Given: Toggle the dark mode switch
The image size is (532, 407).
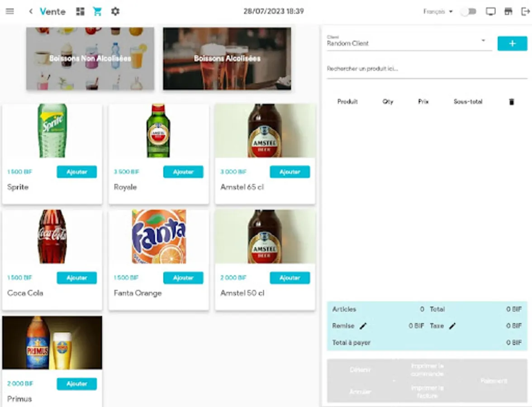Looking at the screenshot, I should pos(468,12).
